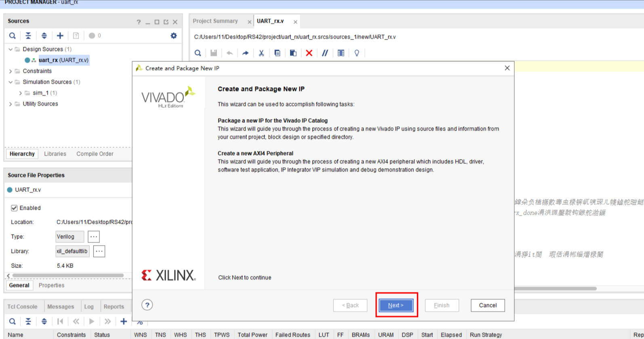This screenshot has width=644, height=339.
Task: Click the Run Strategy column header
Action: 486,335
